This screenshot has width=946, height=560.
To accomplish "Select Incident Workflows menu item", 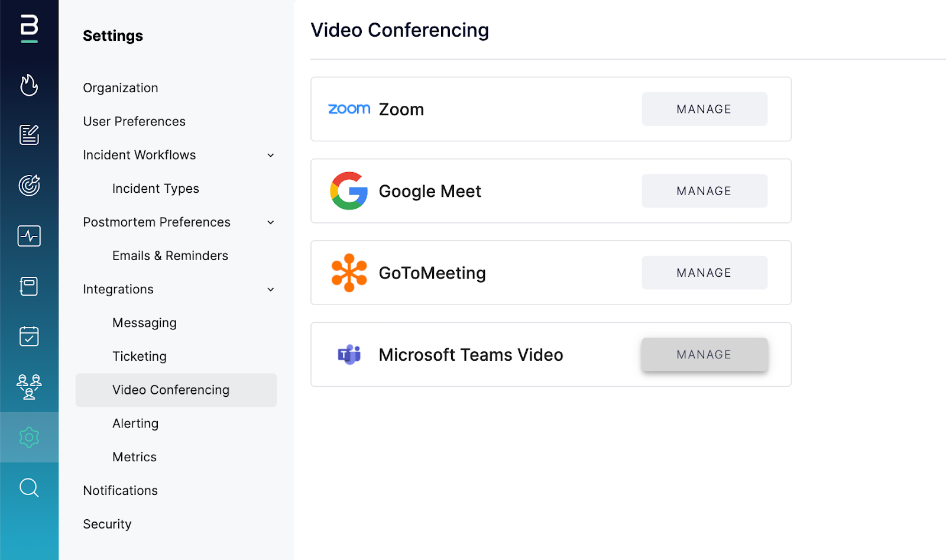I will pyautogui.click(x=140, y=155).
